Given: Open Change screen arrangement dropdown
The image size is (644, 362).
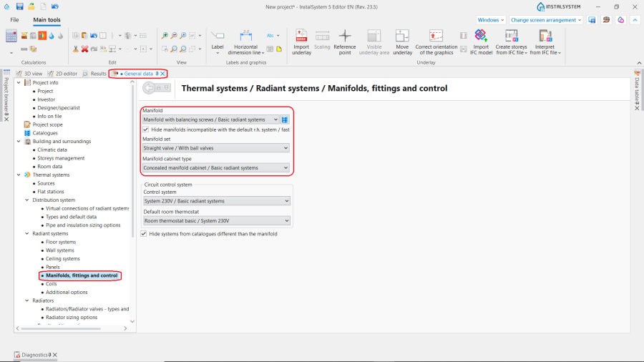Looking at the screenshot, I should [x=546, y=20].
